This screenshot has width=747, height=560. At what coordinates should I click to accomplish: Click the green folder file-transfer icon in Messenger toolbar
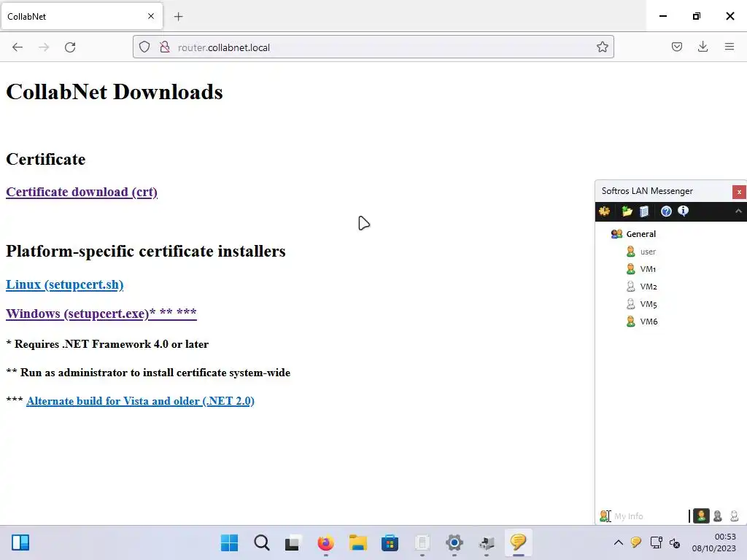[x=627, y=211]
